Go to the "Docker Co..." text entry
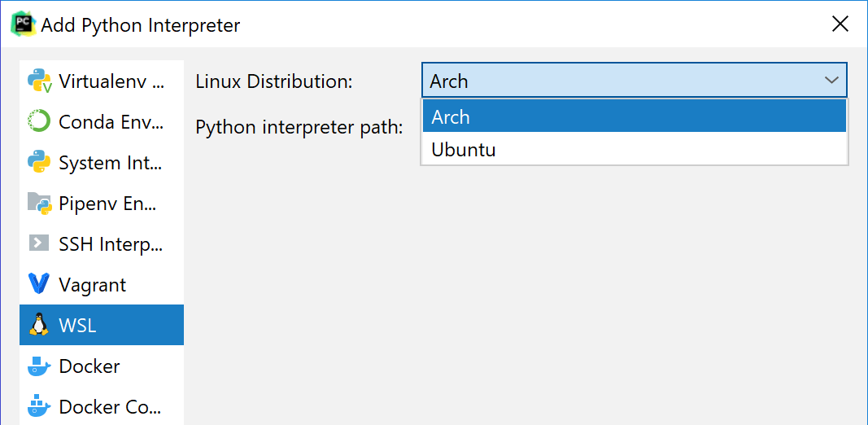868x425 pixels. point(111,407)
